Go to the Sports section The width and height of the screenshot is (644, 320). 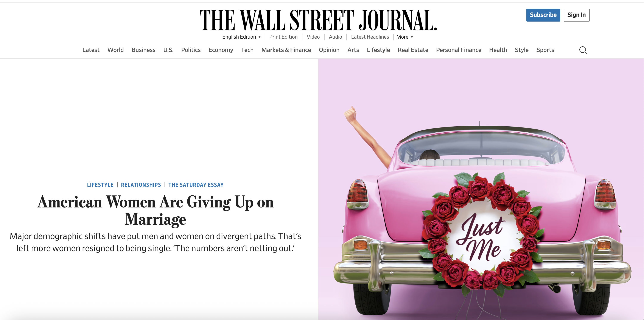[545, 50]
